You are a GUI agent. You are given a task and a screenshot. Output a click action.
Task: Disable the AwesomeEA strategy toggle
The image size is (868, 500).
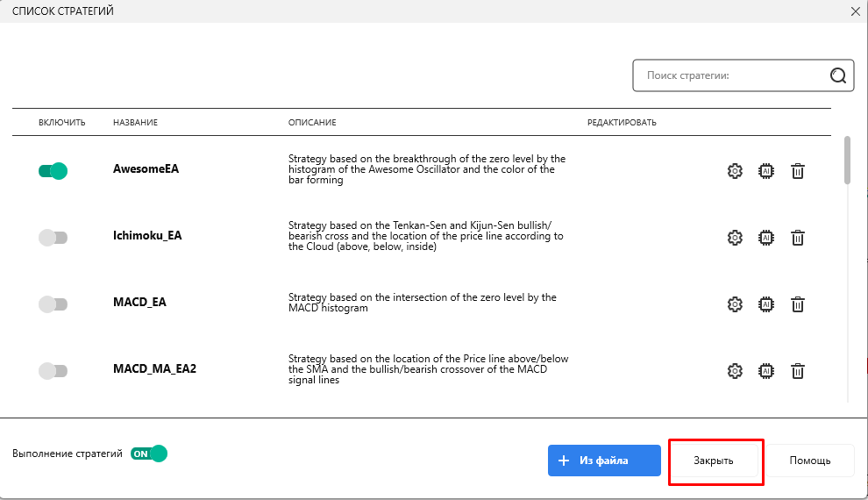[53, 171]
